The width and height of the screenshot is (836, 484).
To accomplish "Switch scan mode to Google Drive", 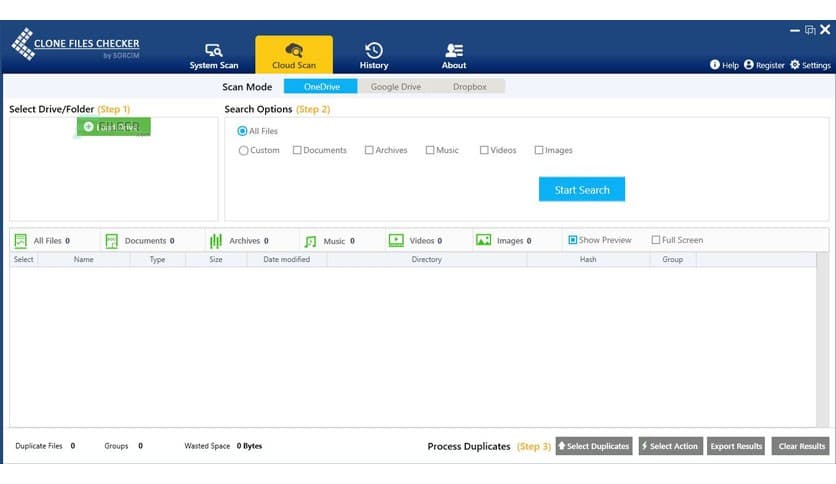I will pos(395,86).
